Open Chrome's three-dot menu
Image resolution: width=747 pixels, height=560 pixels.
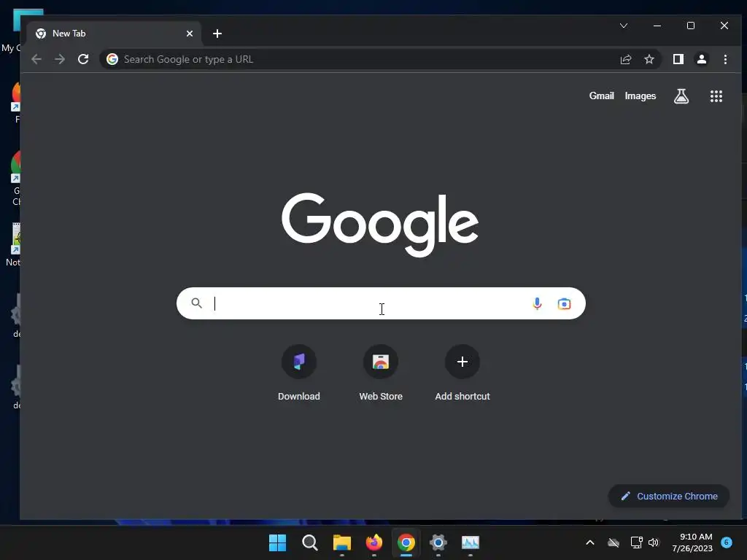(x=725, y=59)
